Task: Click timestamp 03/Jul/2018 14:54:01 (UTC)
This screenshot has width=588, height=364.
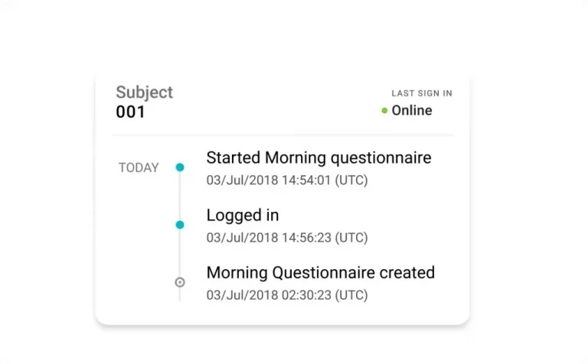Action: coord(287,180)
